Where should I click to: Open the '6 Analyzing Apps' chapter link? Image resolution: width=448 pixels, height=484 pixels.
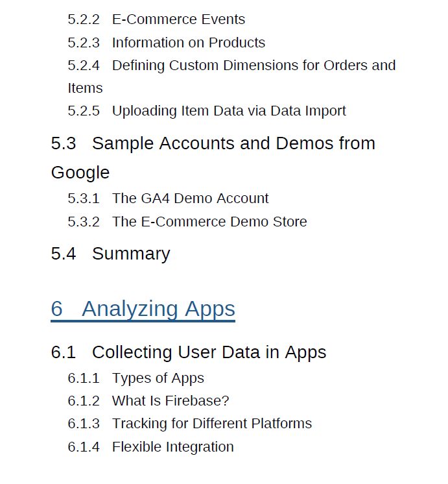click(x=143, y=309)
